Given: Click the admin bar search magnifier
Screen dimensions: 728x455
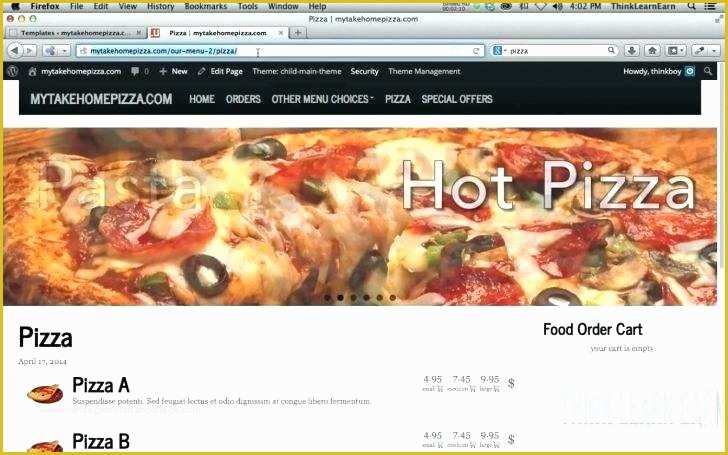Looking at the screenshot, I should click(x=708, y=72).
